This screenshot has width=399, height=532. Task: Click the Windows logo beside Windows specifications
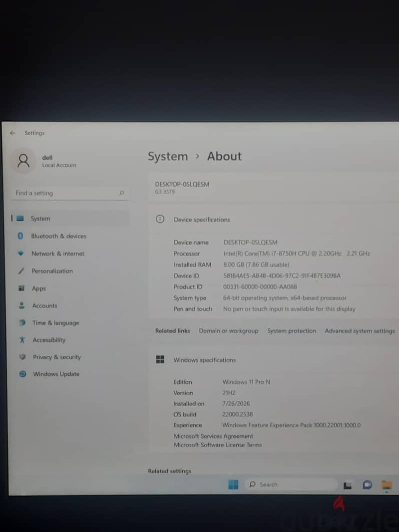160,360
